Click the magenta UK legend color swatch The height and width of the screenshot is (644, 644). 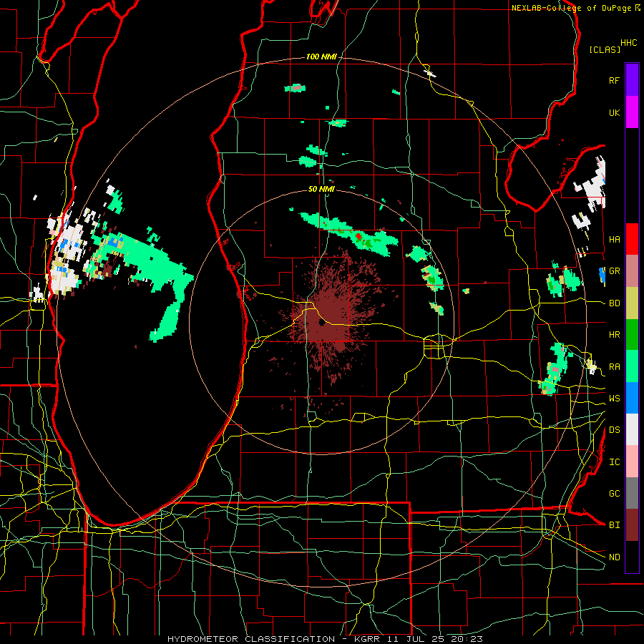pos(632,112)
